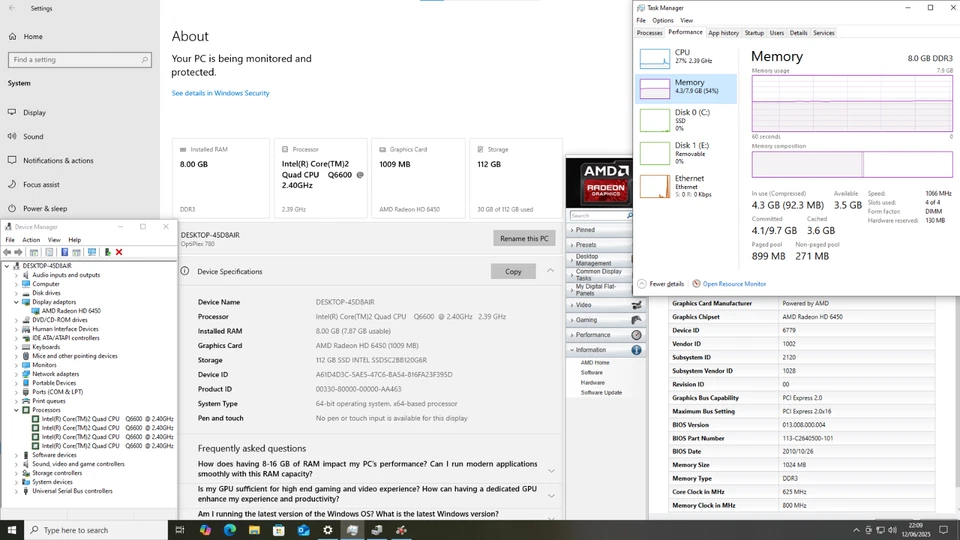Viewport: 960px width, 540px height.
Task: Open See details in Windows Security link
Action: point(220,93)
